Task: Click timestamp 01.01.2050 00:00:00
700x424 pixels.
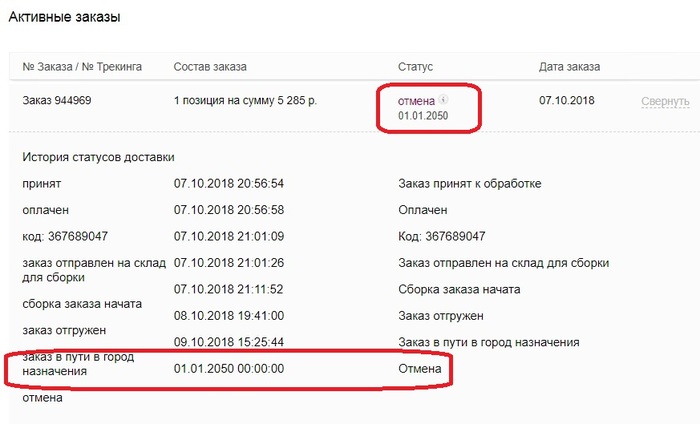Action: click(229, 370)
